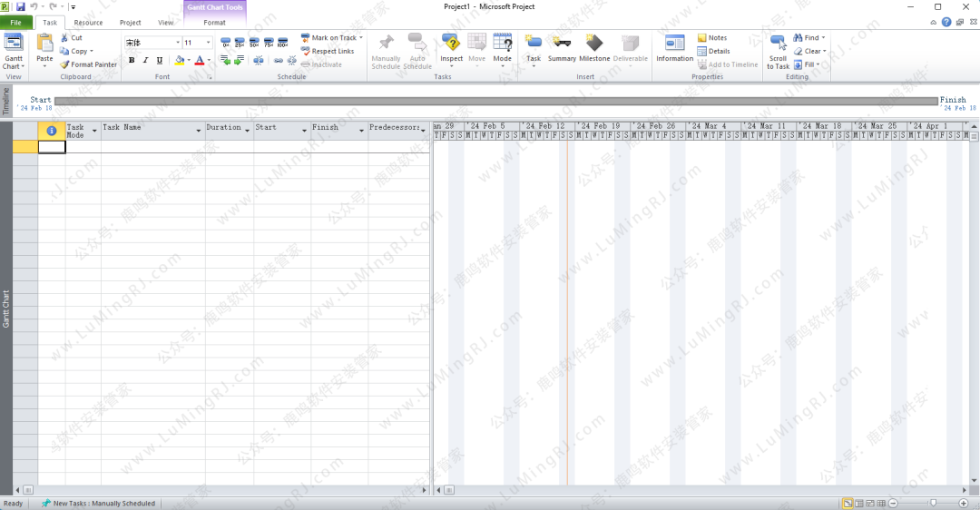Open the font name dropdown
Viewport: 980px width, 510px height.
click(176, 43)
